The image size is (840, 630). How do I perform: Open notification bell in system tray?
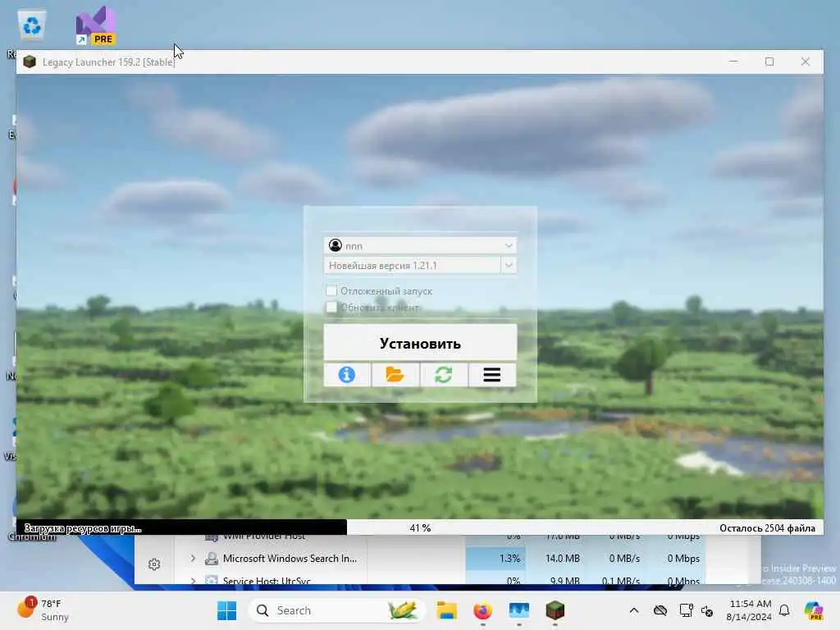(784, 610)
